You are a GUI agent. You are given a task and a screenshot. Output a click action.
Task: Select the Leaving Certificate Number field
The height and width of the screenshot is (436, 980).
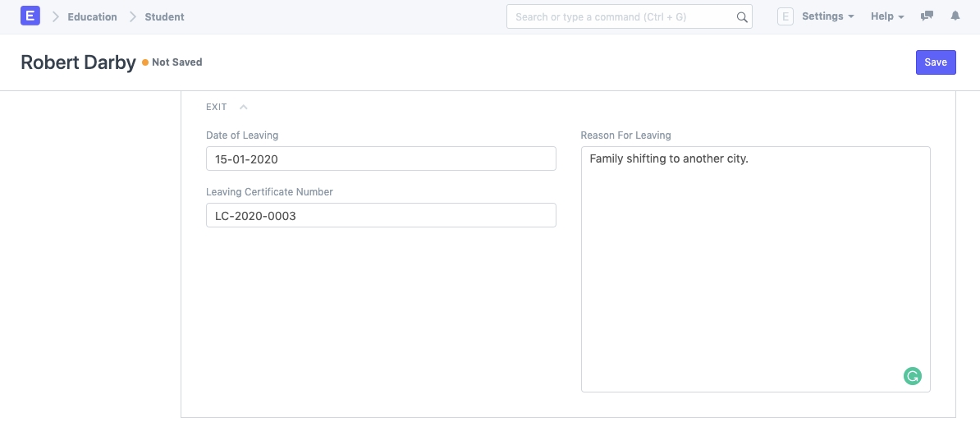[381, 216]
